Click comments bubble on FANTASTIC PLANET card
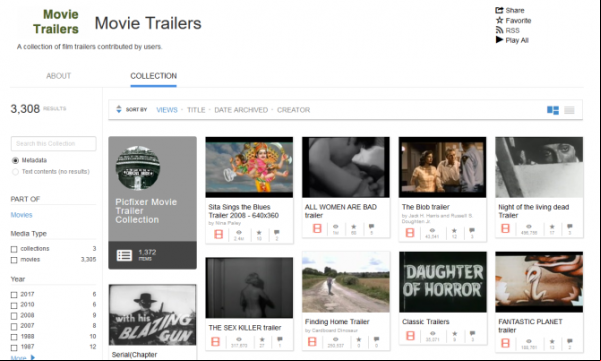Viewport: 601px width, 361px height. coord(570,341)
